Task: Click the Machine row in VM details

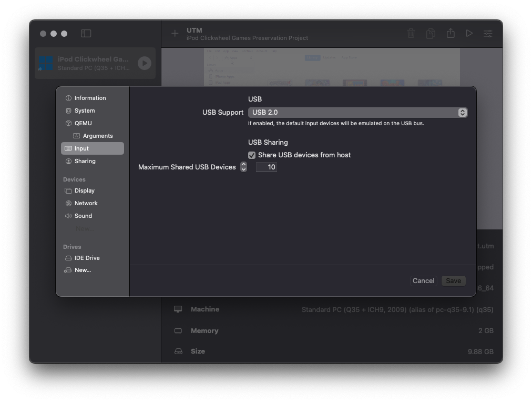Action: point(333,309)
